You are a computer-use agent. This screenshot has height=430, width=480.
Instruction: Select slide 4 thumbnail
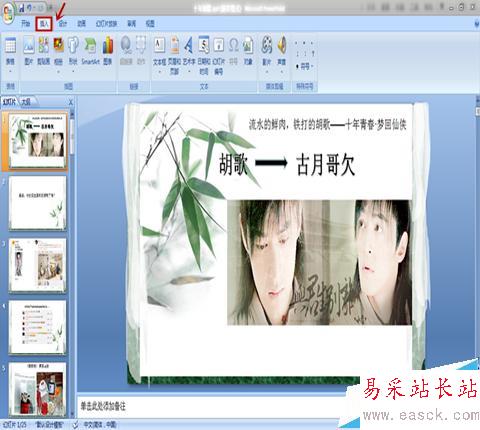[38, 327]
